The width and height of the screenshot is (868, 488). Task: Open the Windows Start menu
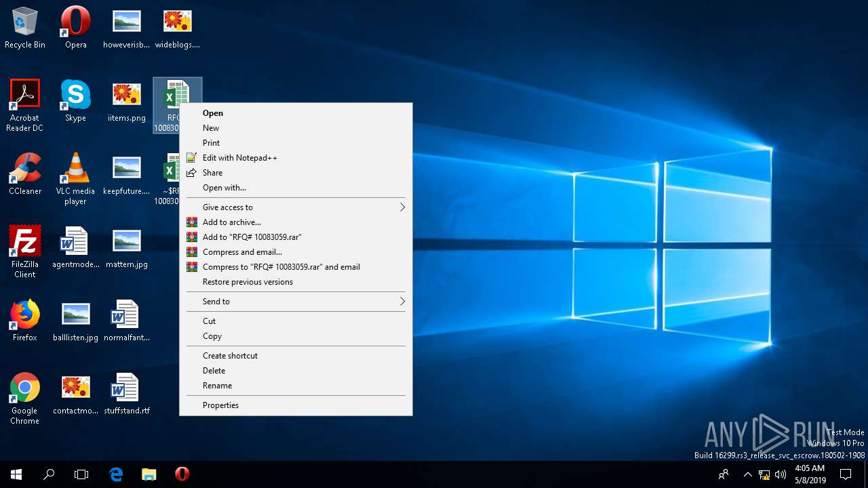tap(16, 474)
